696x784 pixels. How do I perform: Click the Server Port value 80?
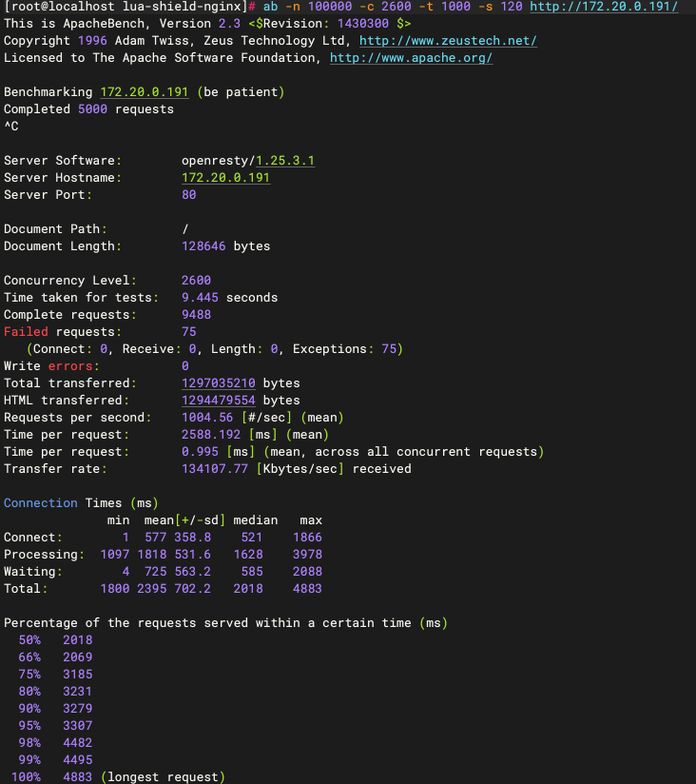click(188, 195)
